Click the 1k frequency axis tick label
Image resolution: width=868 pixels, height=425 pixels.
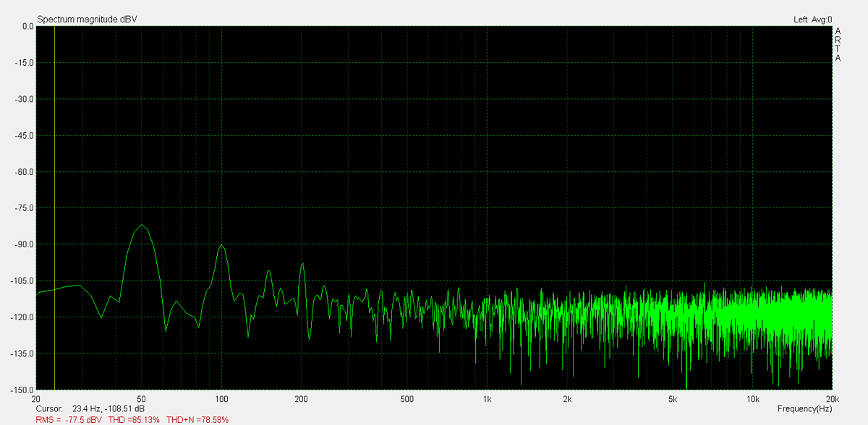click(488, 399)
